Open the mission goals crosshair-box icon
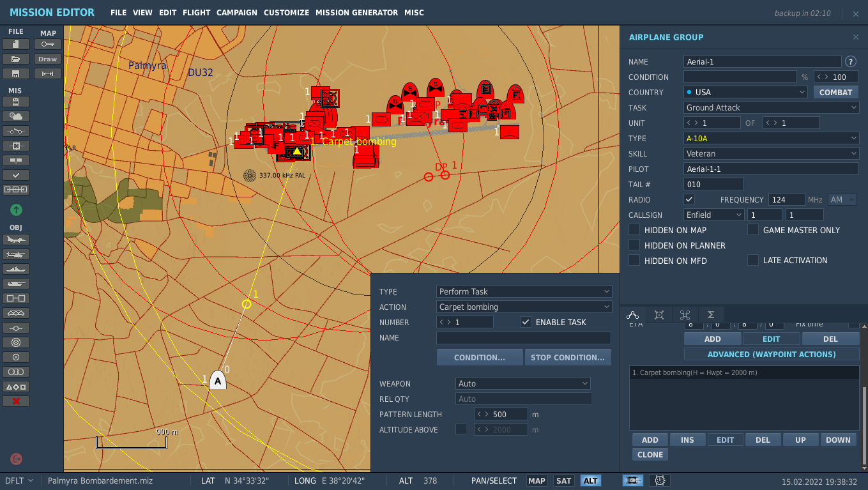This screenshot has width=868, height=490. (x=16, y=146)
